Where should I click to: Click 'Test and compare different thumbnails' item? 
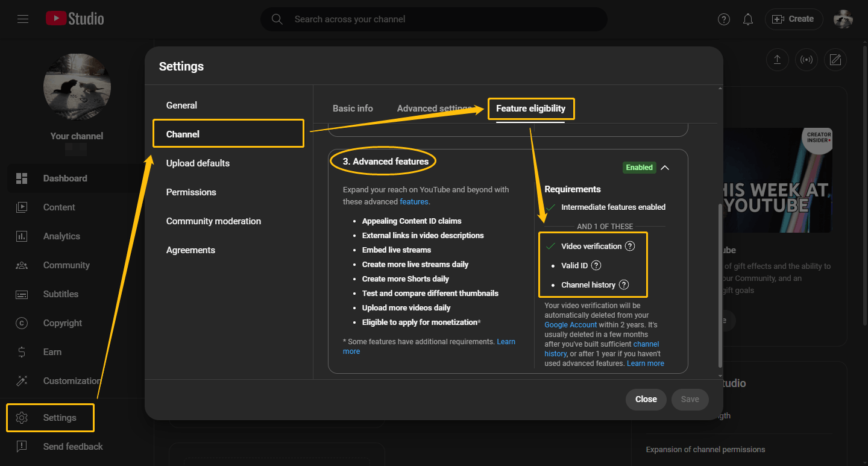pos(430,294)
